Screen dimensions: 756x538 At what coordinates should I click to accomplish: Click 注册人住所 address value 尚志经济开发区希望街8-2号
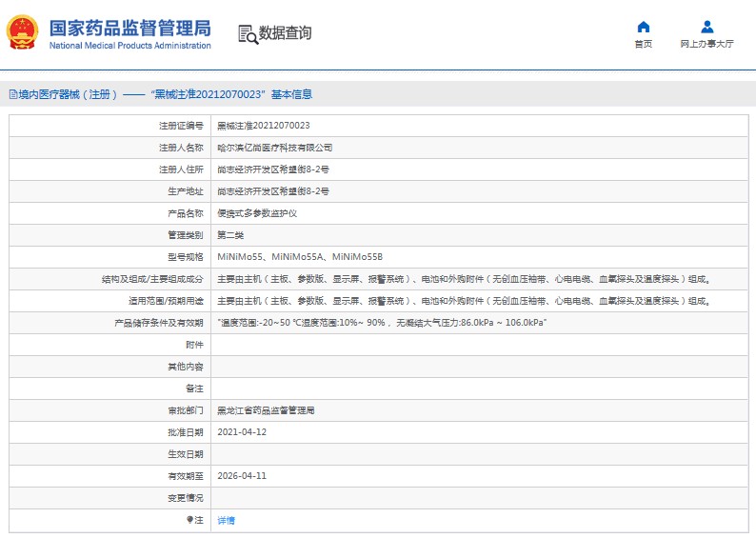pos(273,169)
